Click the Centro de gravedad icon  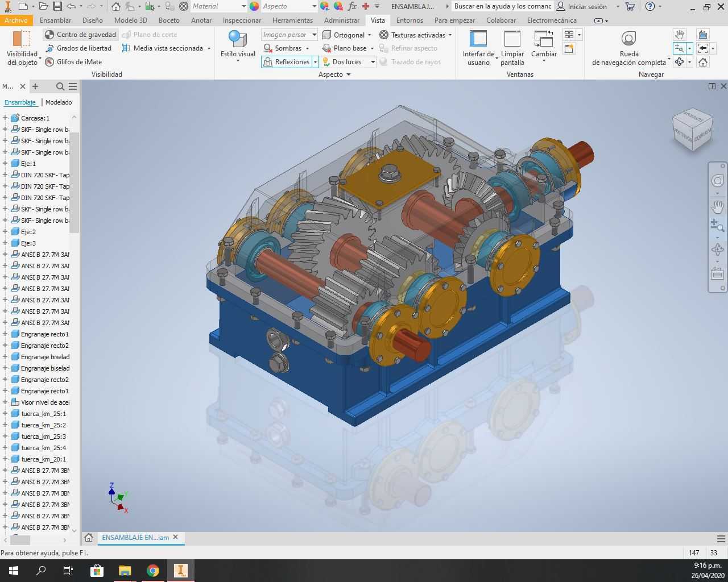49,35
